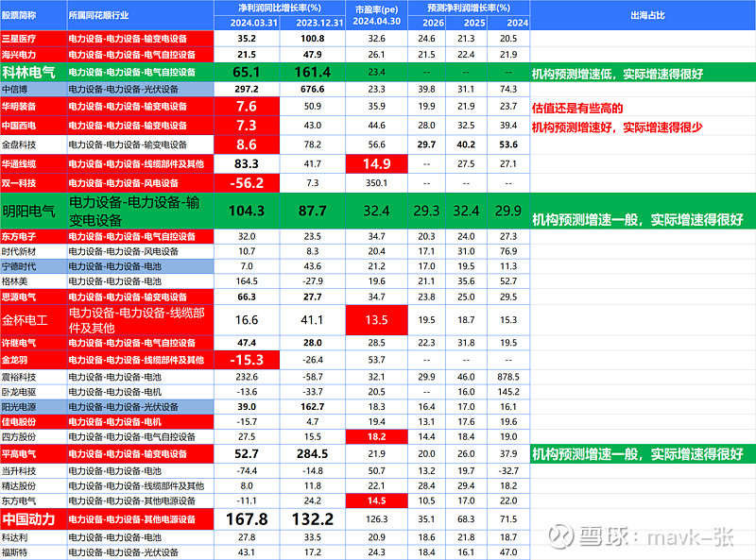Select the 明阳电气 stock cell
This screenshot has height=560, width=756.
pos(33,212)
